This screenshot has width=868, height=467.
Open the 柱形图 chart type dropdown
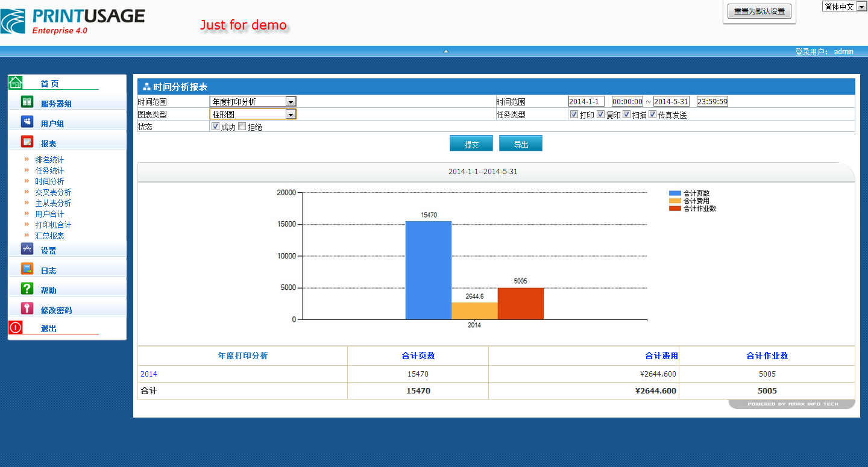coord(291,114)
